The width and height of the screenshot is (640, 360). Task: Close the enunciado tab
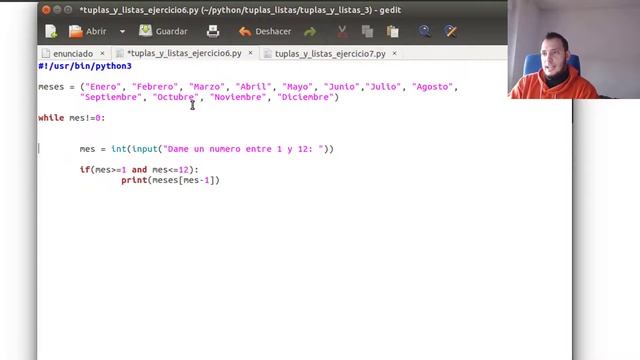tap(102, 53)
